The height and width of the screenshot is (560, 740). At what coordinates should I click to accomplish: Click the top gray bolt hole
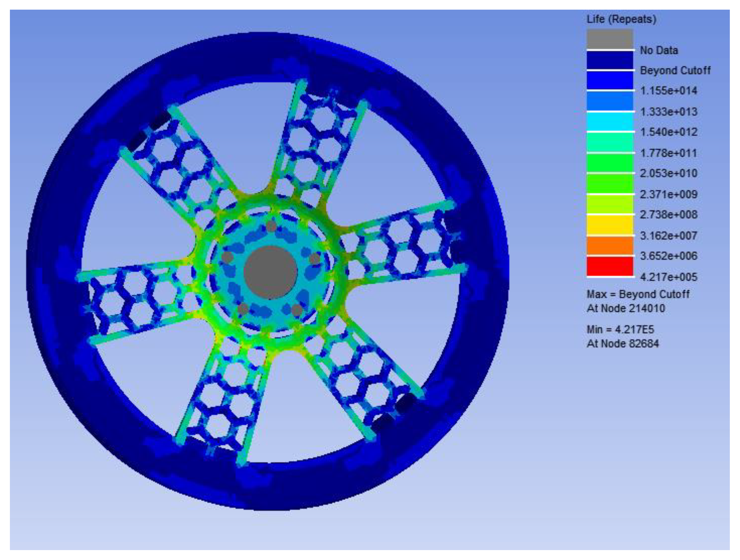(x=271, y=226)
